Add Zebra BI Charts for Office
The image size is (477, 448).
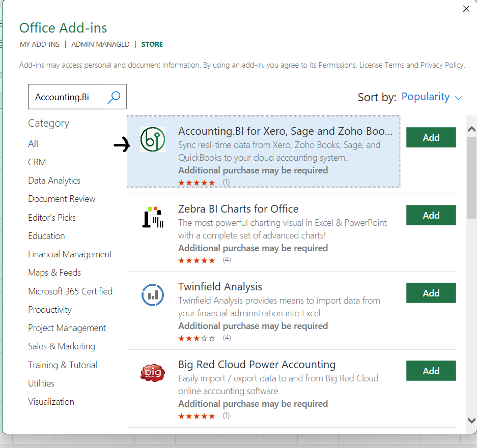pos(431,215)
